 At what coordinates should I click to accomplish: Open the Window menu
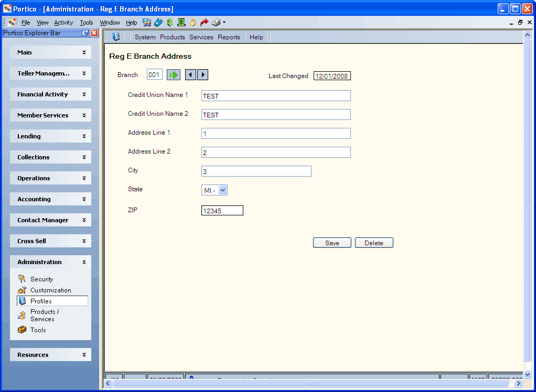point(110,23)
